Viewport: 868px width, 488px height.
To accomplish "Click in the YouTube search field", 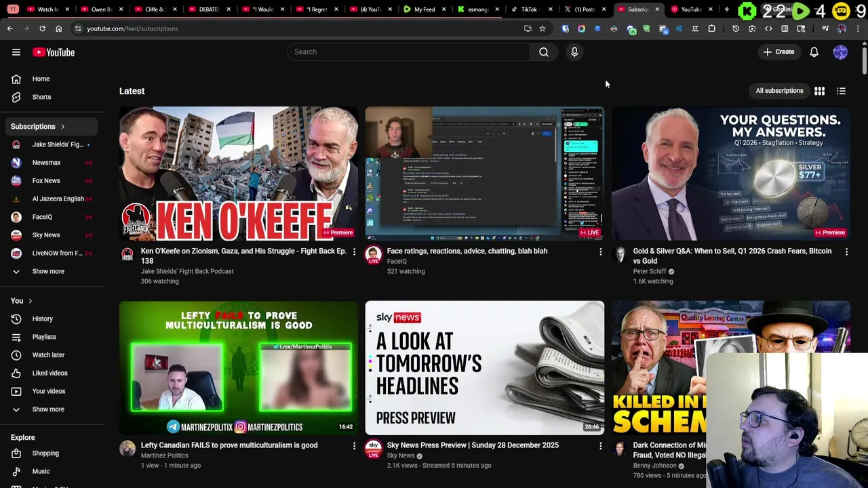I will click(x=409, y=52).
